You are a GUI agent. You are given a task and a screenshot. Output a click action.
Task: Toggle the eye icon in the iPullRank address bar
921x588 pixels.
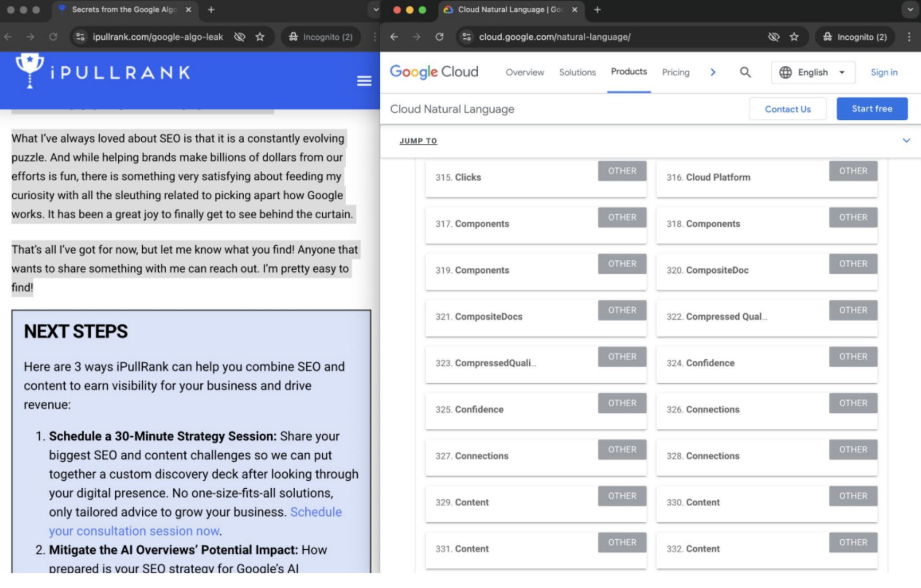pos(240,37)
